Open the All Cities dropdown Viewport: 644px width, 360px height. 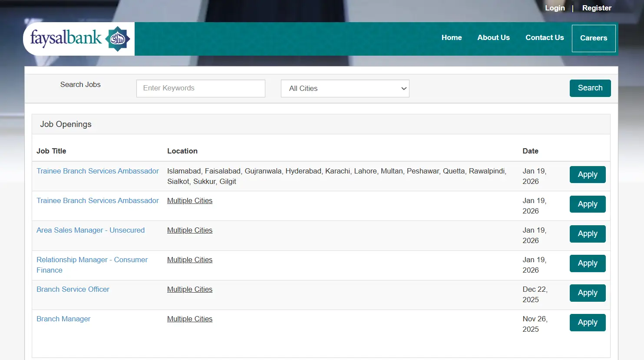pos(345,88)
